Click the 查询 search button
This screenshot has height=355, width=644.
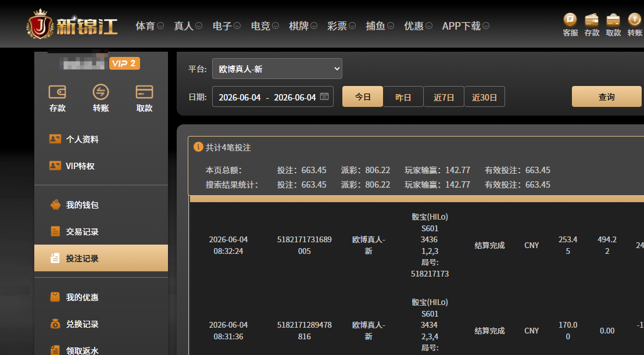(607, 96)
